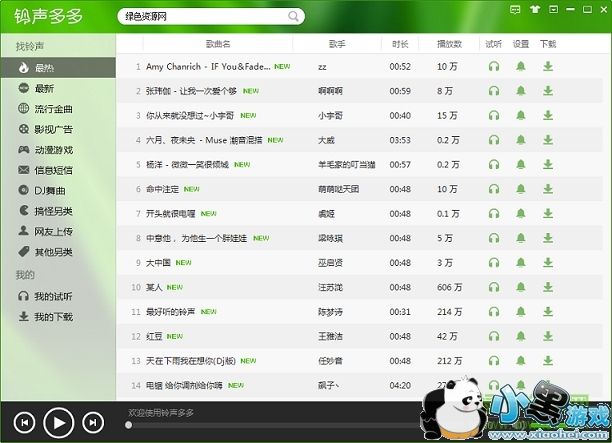Open the skin T-shirt icon
Image resolution: width=612 pixels, height=443 pixels.
pyautogui.click(x=535, y=9)
